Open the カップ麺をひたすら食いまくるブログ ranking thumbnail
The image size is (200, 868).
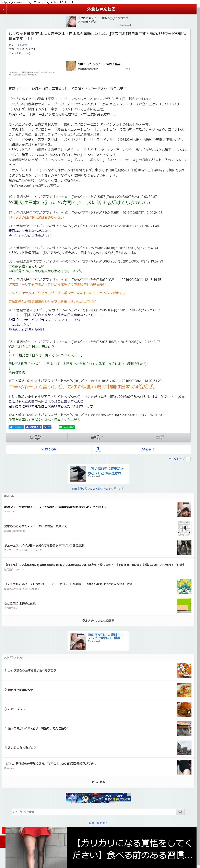tap(184, 671)
